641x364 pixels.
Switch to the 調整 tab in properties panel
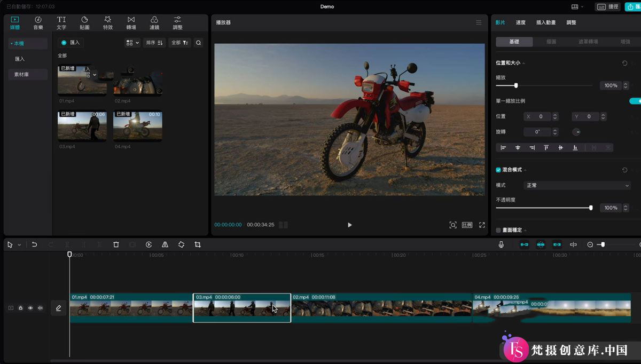pyautogui.click(x=571, y=22)
